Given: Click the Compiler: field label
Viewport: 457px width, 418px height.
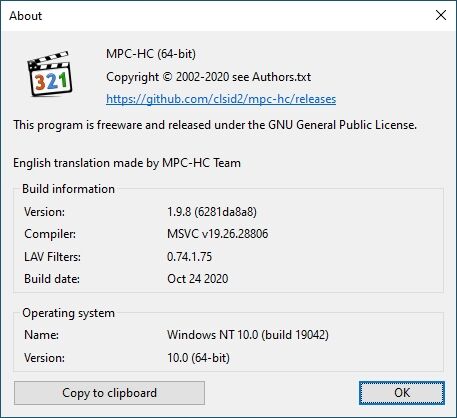Looking at the screenshot, I should 50,234.
